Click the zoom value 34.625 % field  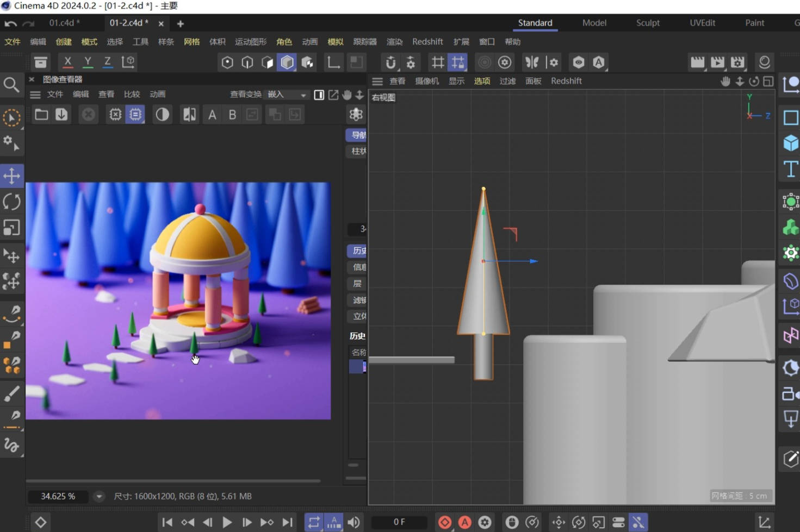(58, 496)
